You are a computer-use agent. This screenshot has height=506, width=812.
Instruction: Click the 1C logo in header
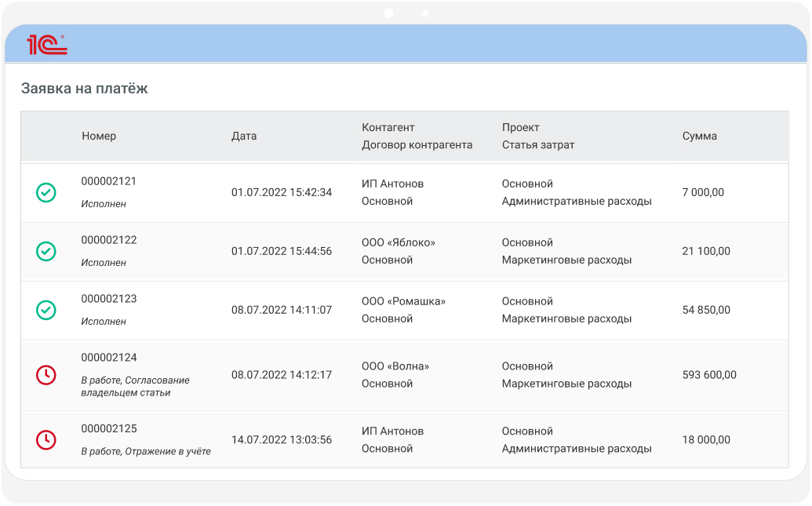point(47,45)
